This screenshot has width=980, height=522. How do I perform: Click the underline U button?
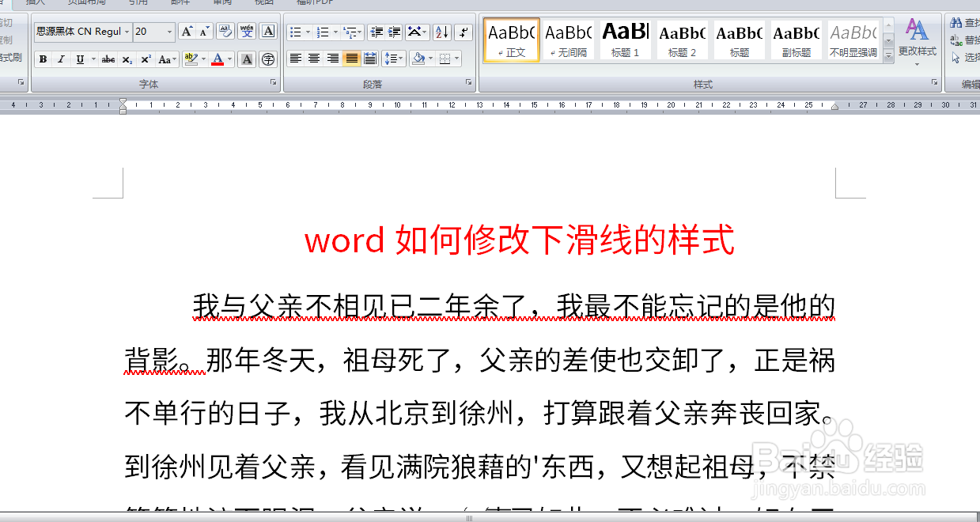[80, 59]
